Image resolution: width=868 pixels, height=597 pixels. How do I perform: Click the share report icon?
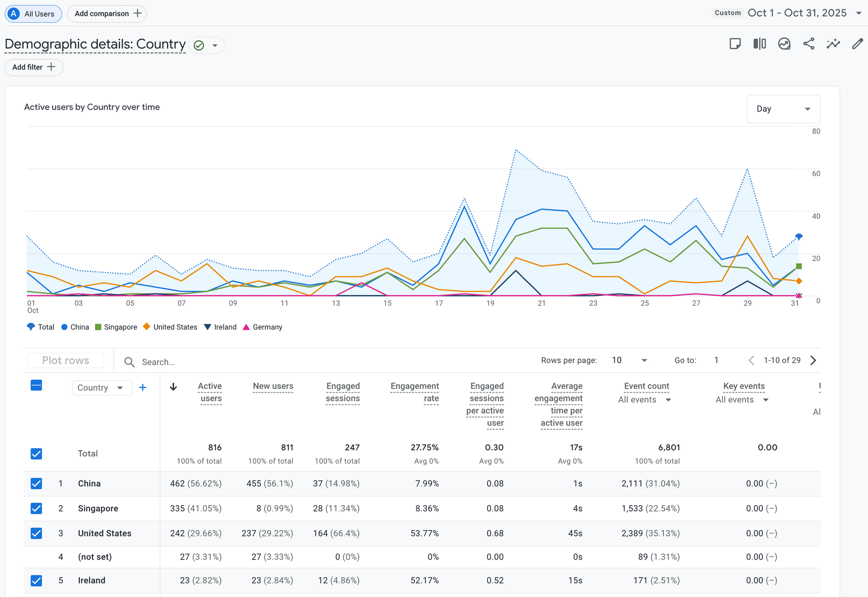[x=808, y=44]
